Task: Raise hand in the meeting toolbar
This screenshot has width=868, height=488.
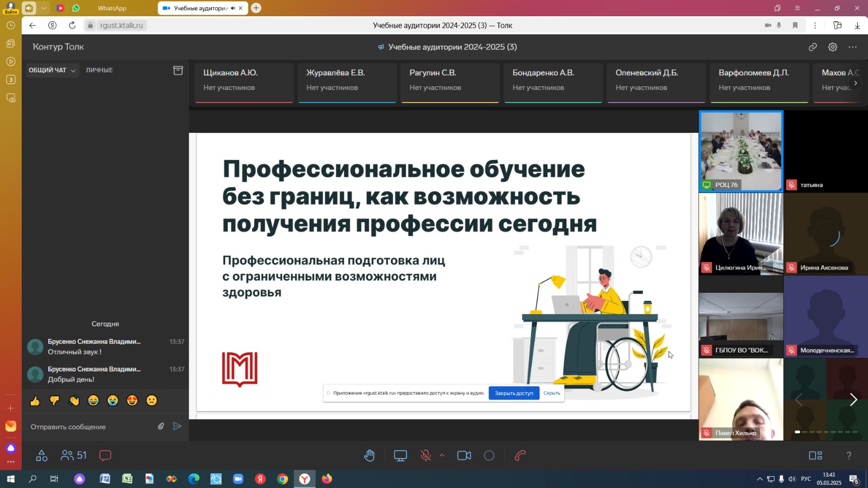Action: [x=369, y=455]
